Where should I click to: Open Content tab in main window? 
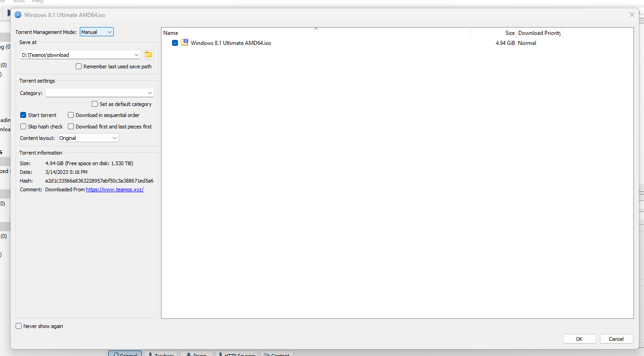tap(277, 354)
